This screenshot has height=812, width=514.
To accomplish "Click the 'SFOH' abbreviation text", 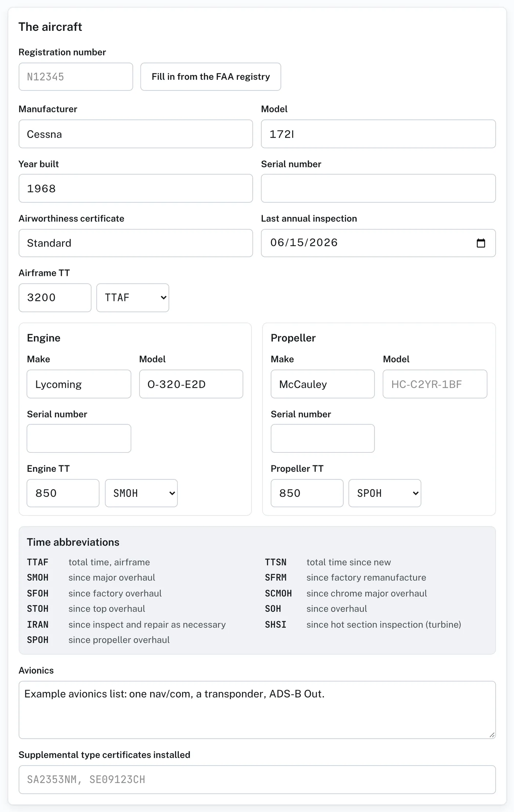I will tap(37, 593).
